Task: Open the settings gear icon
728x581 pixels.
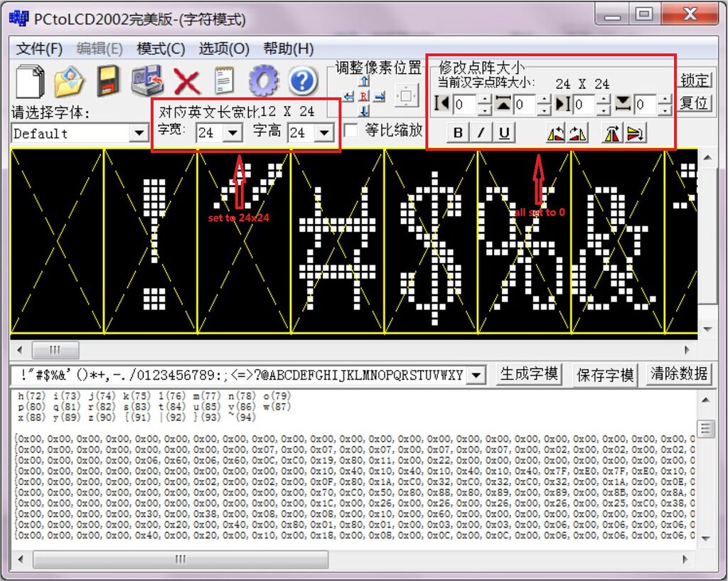Action: 263,81
